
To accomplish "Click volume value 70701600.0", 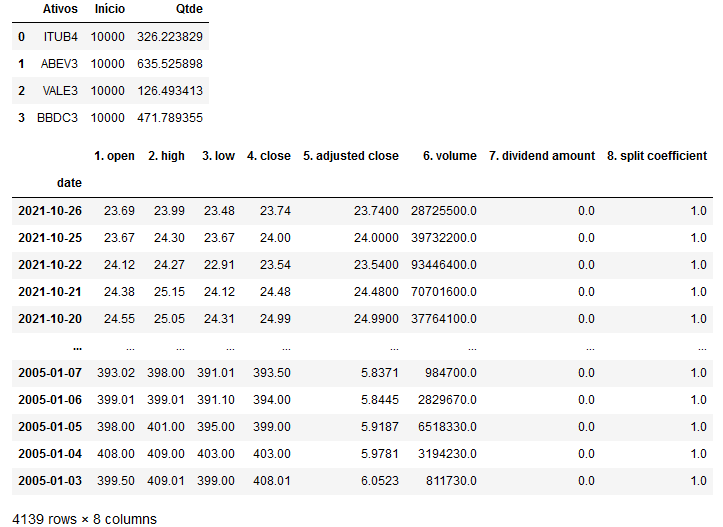I will tap(444, 292).
